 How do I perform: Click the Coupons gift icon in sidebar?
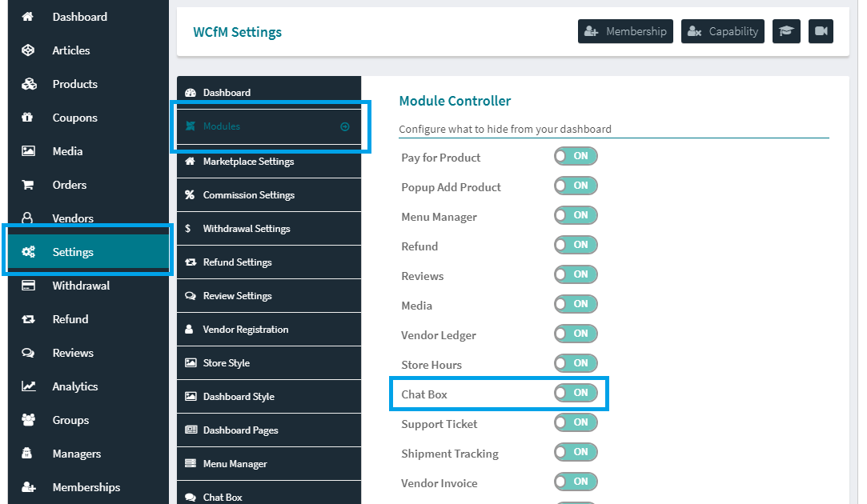28,118
